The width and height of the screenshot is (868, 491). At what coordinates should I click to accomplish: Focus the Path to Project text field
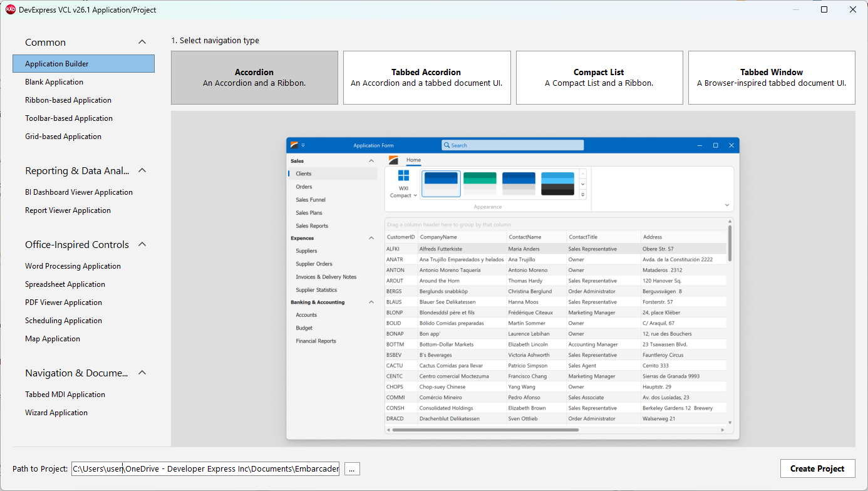pos(205,468)
